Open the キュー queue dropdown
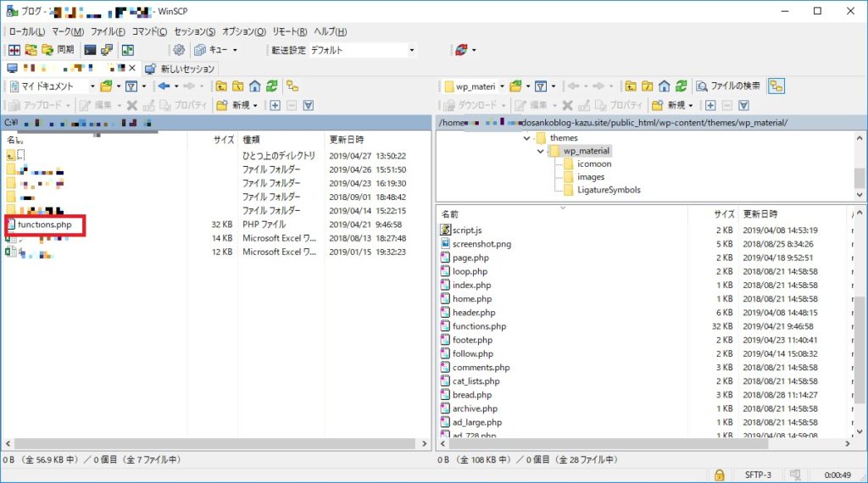Viewport: 868px width, 483px height. coord(216,50)
